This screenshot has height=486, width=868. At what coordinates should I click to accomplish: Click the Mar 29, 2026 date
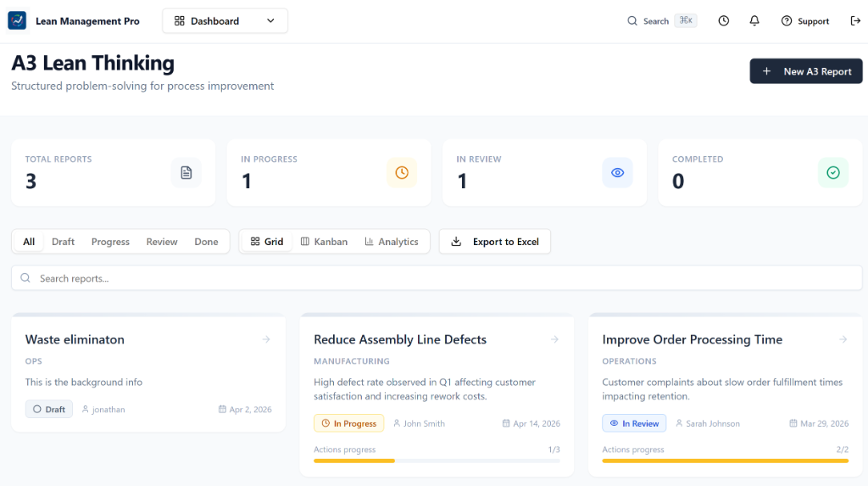819,423
